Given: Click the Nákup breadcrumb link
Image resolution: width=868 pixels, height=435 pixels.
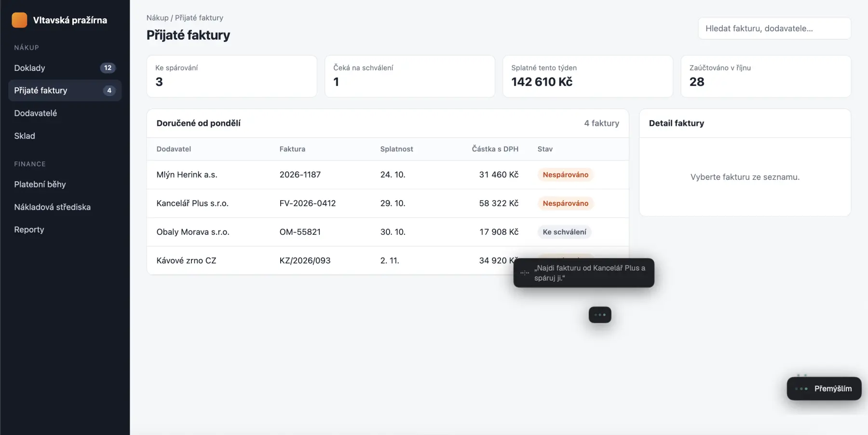Looking at the screenshot, I should (x=157, y=18).
